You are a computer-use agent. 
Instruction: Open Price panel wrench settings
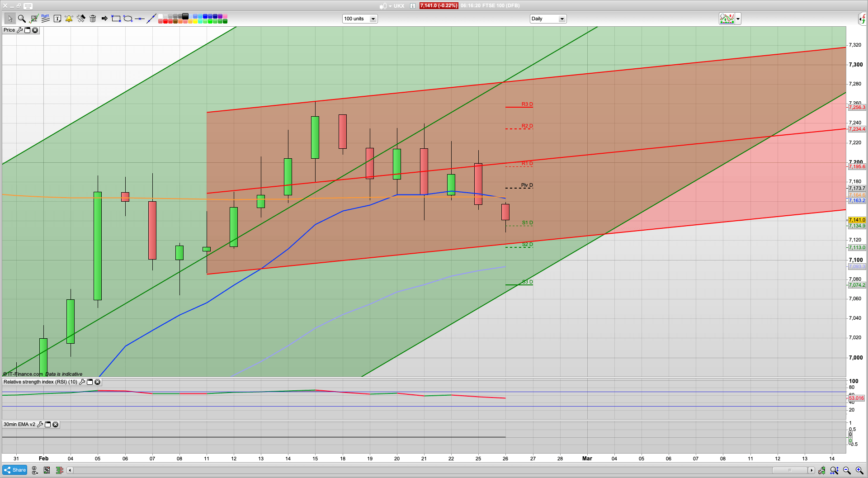(x=19, y=30)
